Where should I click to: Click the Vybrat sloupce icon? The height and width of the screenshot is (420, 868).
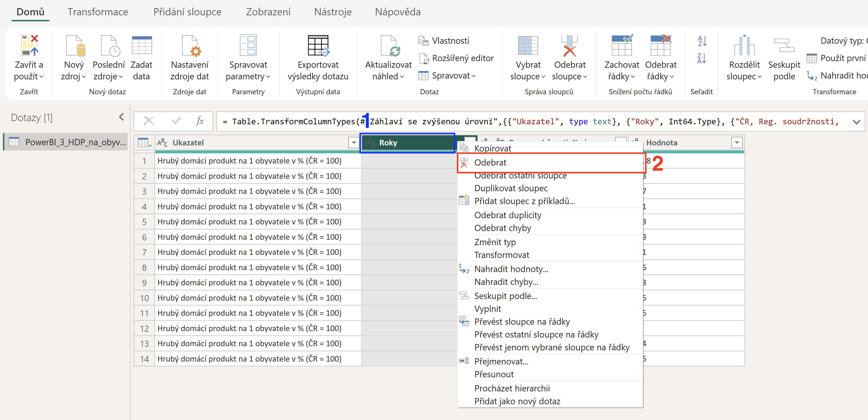528,45
